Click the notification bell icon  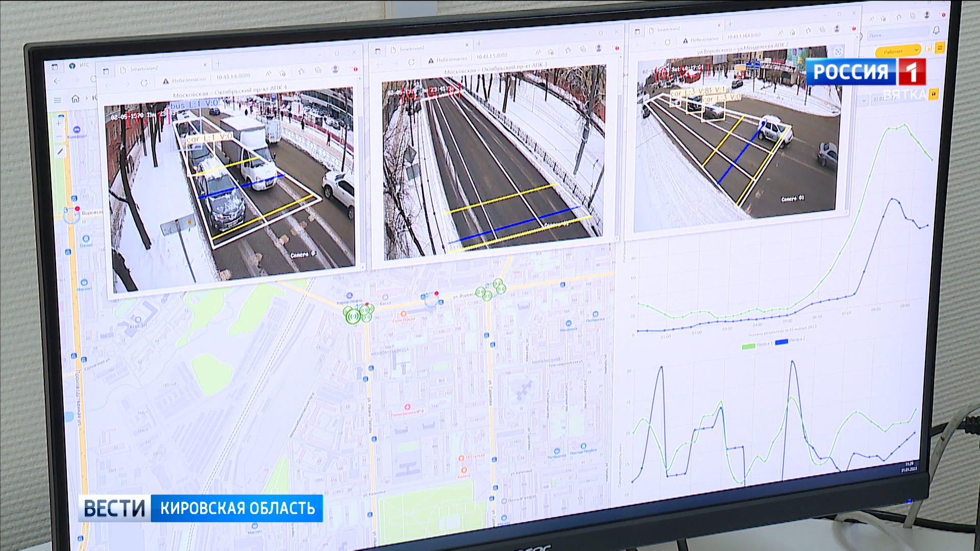tap(936, 31)
